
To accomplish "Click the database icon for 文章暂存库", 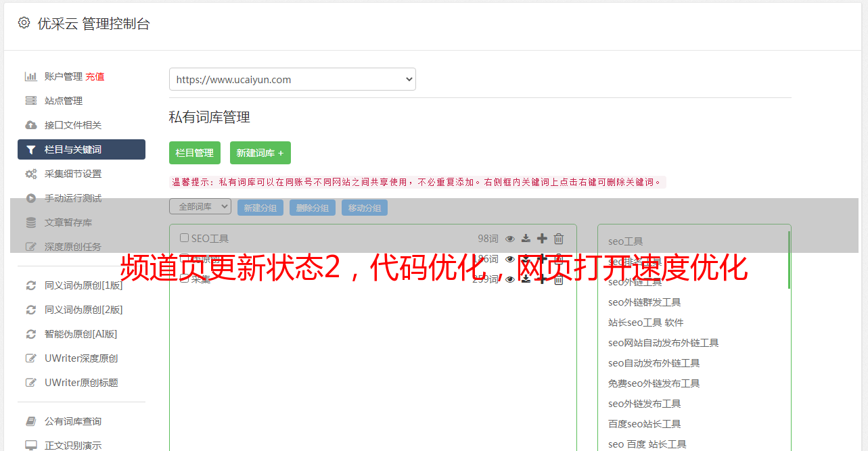I will [x=31, y=222].
